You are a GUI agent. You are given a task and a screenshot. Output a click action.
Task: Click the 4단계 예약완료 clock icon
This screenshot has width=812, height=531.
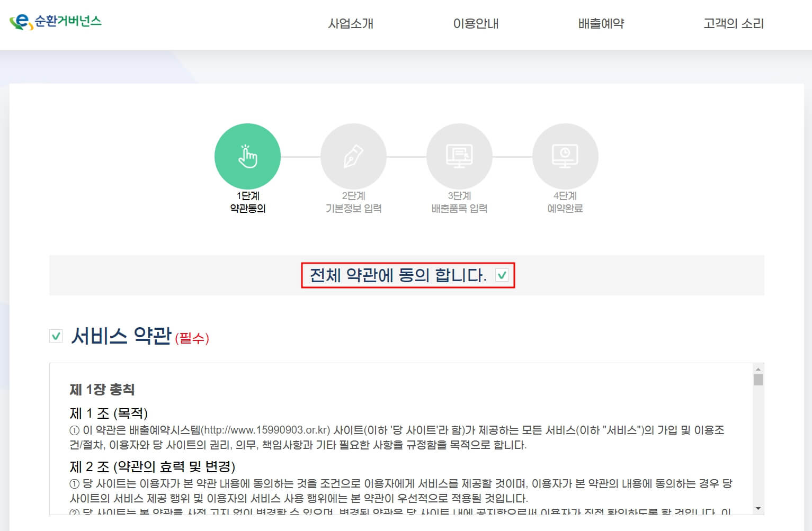tap(565, 156)
